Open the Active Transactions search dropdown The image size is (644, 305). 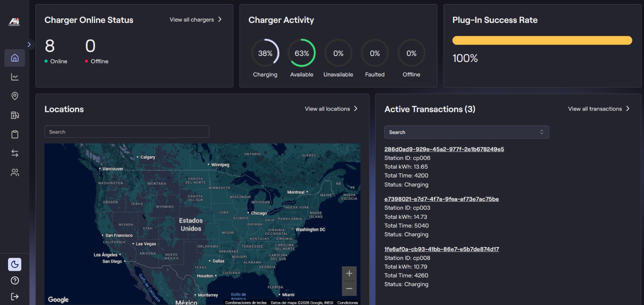(x=466, y=132)
